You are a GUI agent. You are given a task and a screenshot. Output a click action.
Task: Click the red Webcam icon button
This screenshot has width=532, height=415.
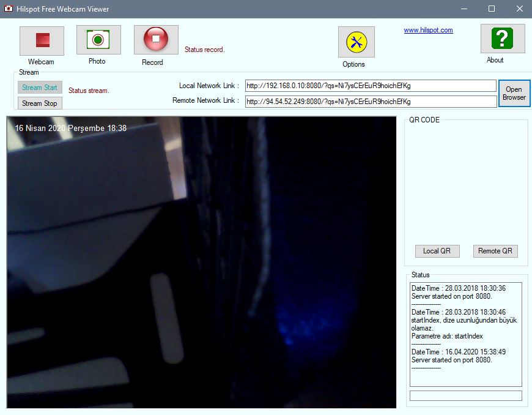pyautogui.click(x=42, y=41)
